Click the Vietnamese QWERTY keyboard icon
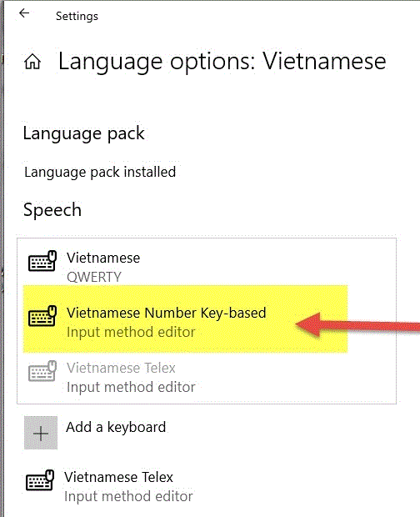The width and height of the screenshot is (420, 517). tap(42, 261)
